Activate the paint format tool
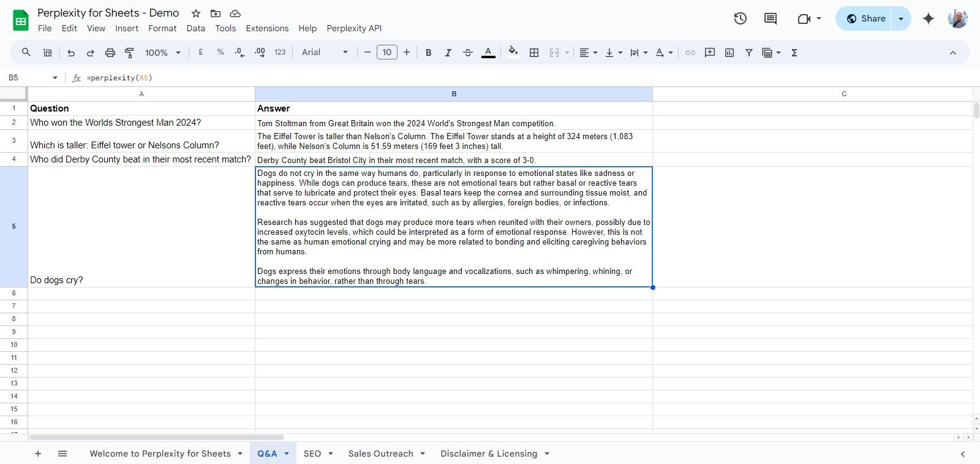Viewport: 980px width, 464px height. [x=129, y=53]
